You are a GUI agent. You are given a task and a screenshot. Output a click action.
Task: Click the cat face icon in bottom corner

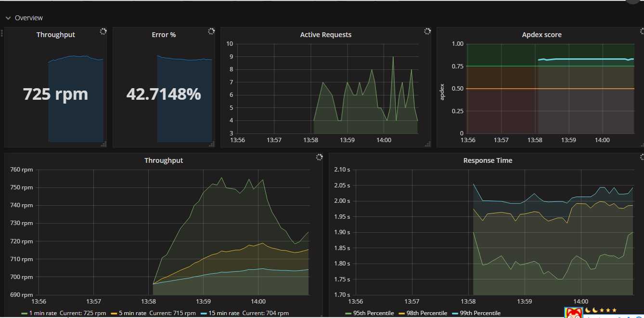coord(573,313)
